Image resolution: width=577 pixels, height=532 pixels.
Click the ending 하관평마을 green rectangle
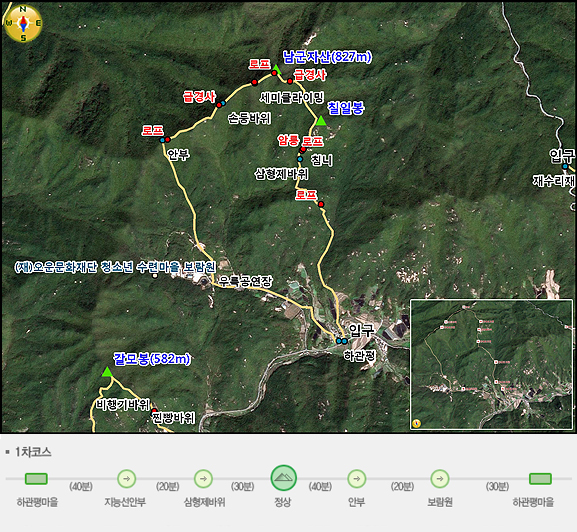click(x=540, y=479)
